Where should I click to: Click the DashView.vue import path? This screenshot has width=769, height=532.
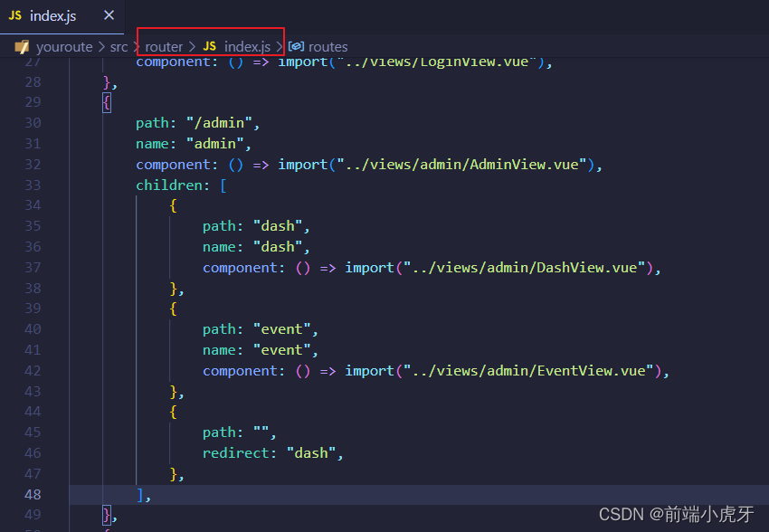click(x=524, y=268)
